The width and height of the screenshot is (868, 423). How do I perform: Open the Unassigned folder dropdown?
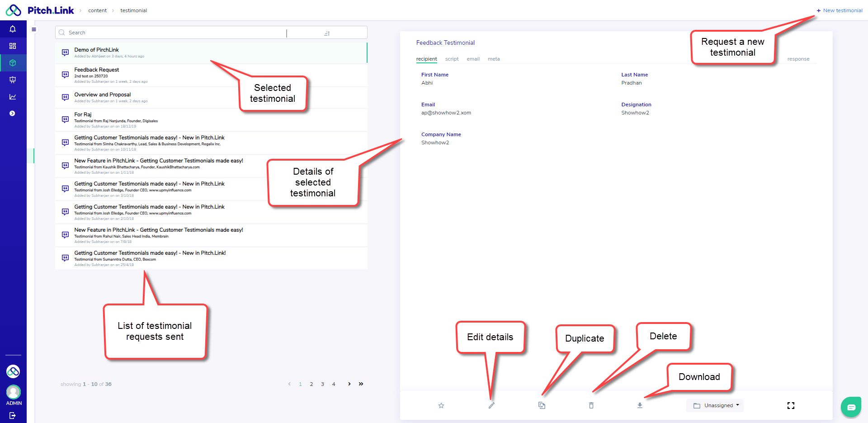(716, 406)
